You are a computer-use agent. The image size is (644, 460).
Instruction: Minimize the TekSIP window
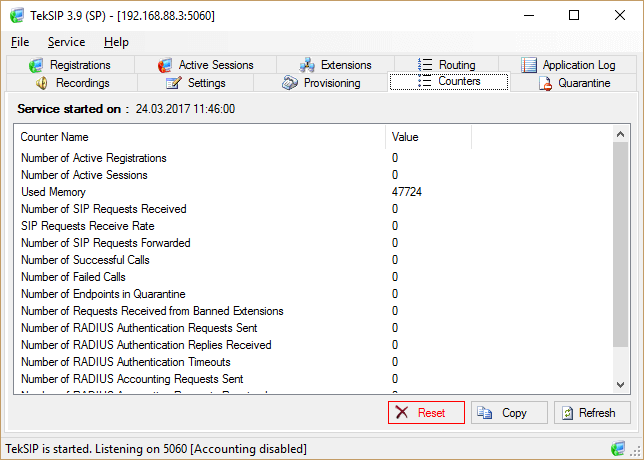click(x=529, y=16)
